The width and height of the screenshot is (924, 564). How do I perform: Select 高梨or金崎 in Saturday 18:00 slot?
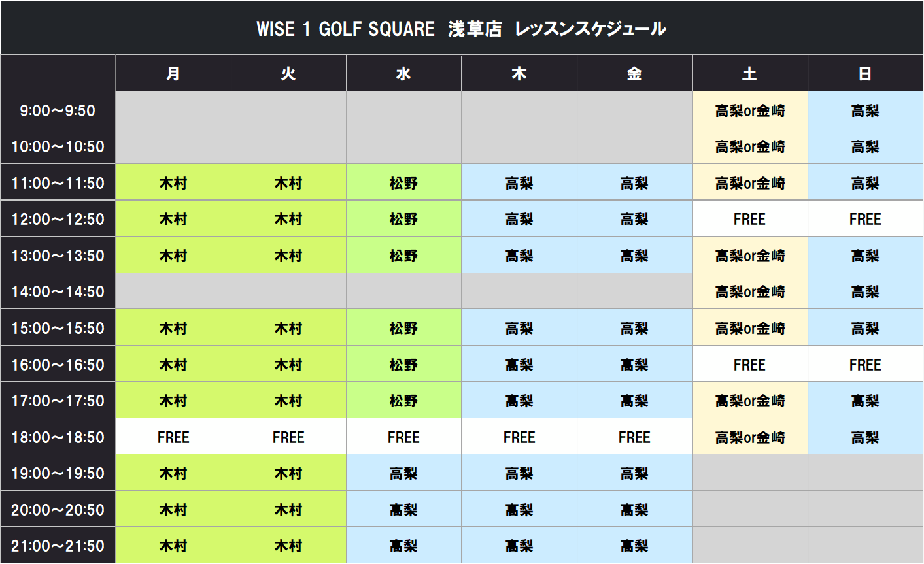coord(750,437)
